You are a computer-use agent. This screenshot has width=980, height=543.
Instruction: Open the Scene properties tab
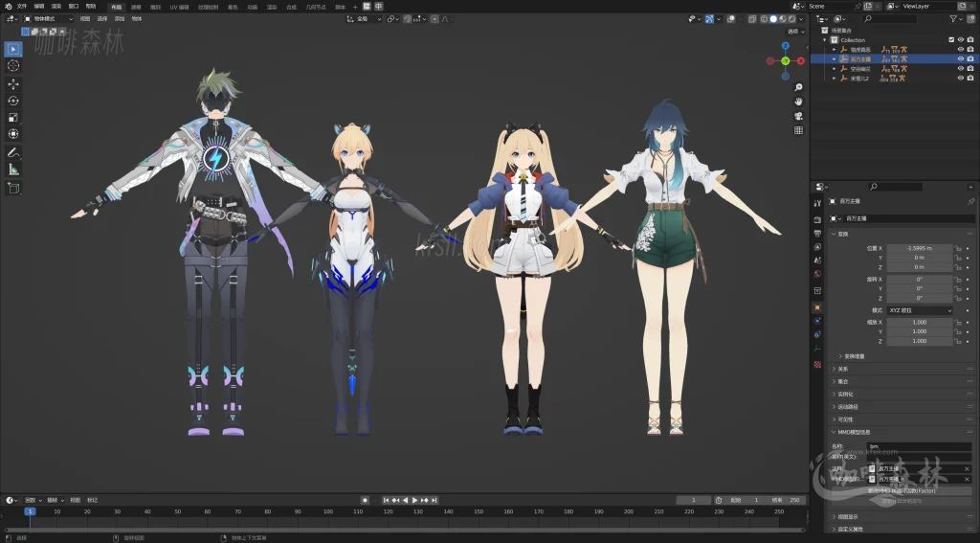tap(817, 260)
